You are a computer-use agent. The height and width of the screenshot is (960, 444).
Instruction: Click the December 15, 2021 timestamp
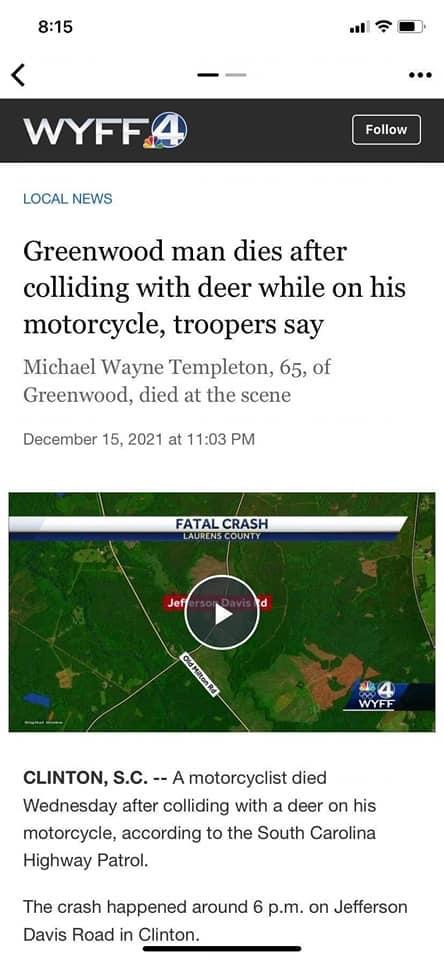click(x=138, y=439)
